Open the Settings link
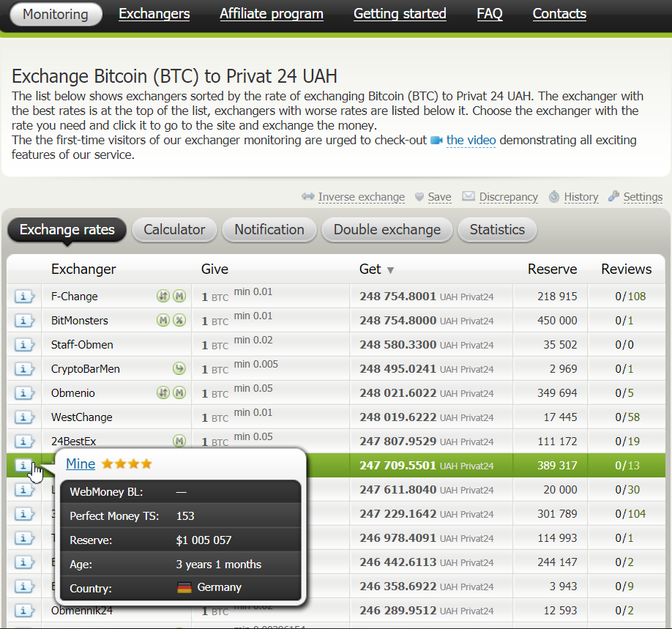672x629 pixels. tap(643, 197)
